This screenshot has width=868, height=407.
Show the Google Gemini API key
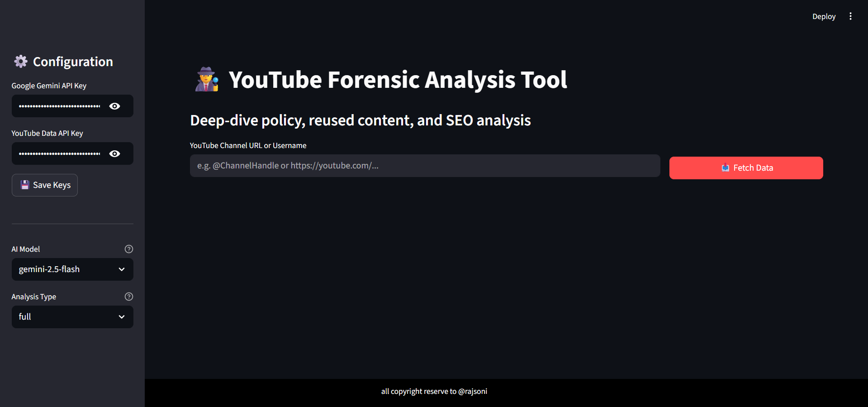(115, 106)
